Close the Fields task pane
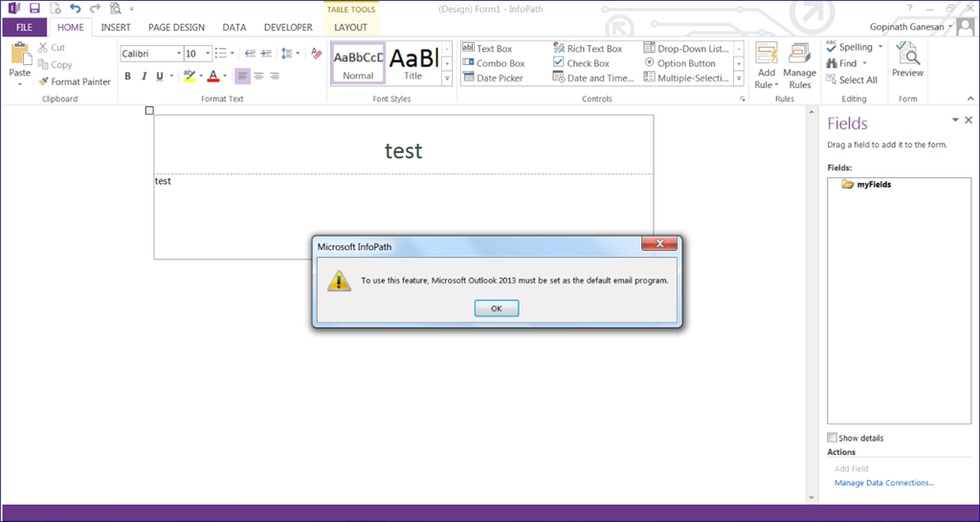 tap(969, 120)
